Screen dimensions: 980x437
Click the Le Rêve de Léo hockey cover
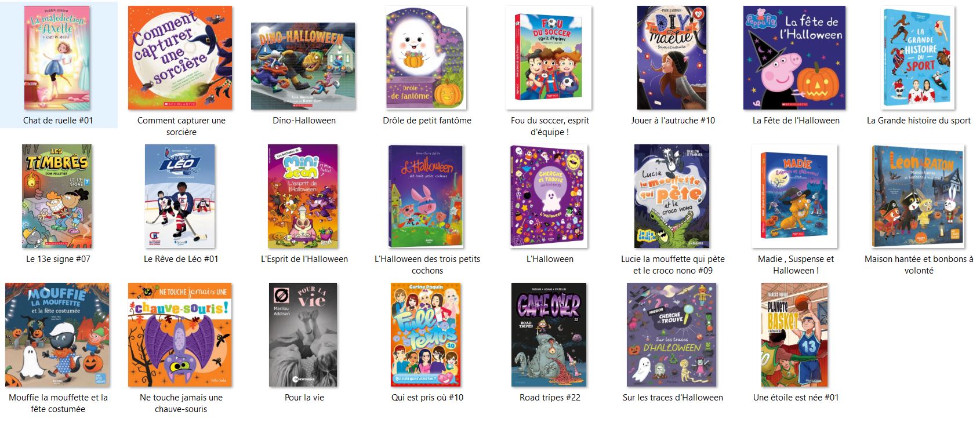coord(180,196)
